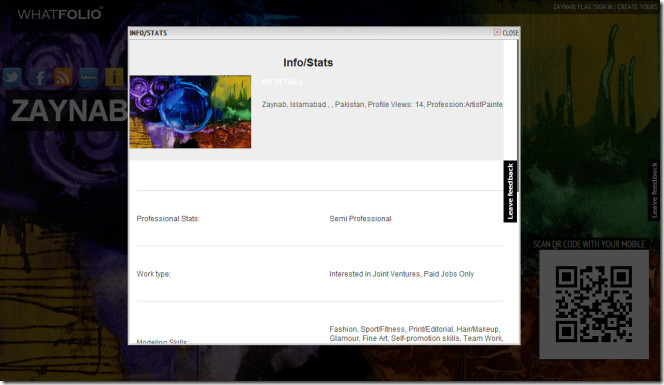664x385 pixels.
Task: Click the yellow info 'i' icon
Action: pos(114,78)
